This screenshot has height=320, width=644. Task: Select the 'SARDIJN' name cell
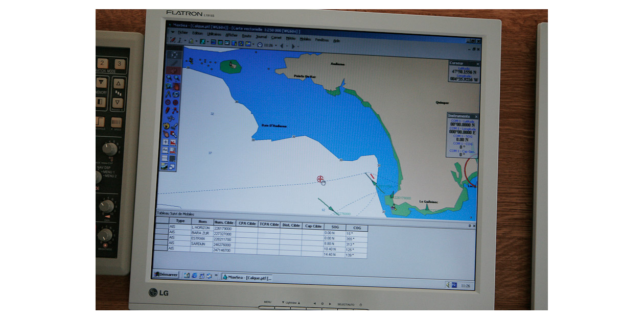tap(202, 244)
